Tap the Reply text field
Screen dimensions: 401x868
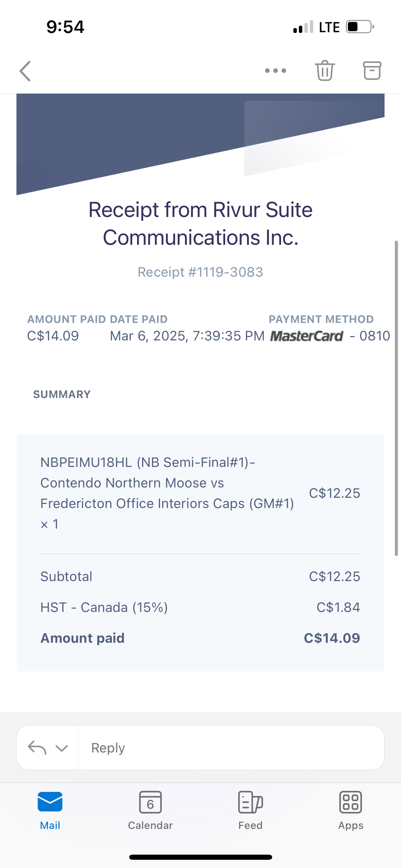click(x=231, y=748)
